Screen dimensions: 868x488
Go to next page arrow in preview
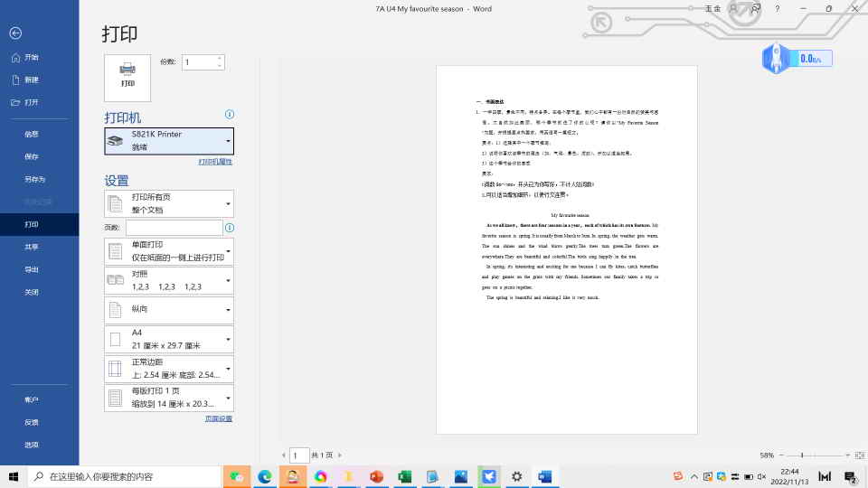339,455
